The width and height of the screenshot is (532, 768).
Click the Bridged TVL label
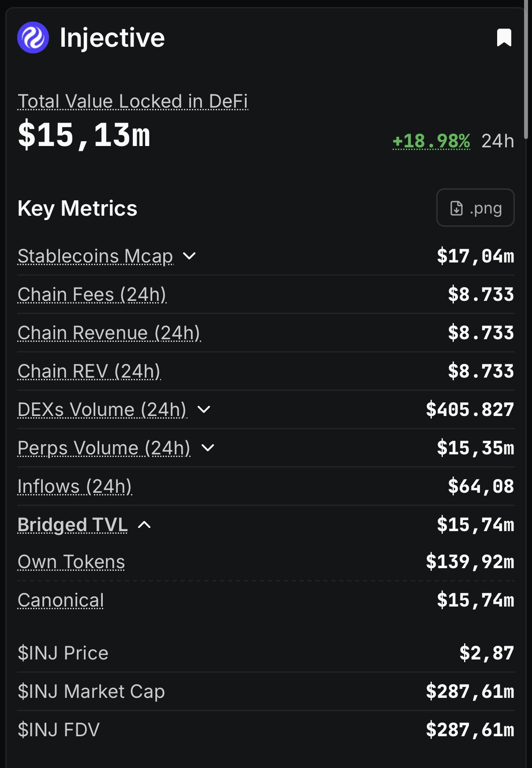point(72,524)
